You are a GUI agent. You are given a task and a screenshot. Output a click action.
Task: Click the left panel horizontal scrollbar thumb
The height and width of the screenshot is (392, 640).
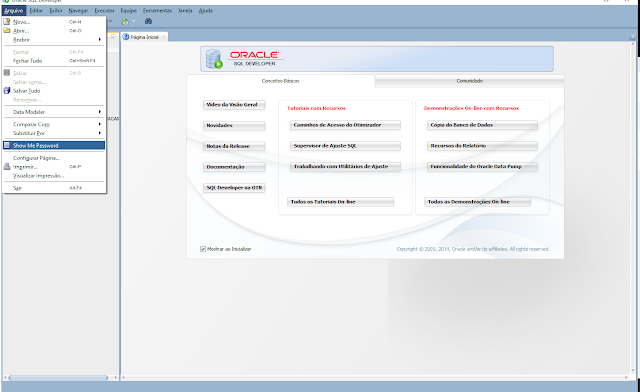point(58,378)
